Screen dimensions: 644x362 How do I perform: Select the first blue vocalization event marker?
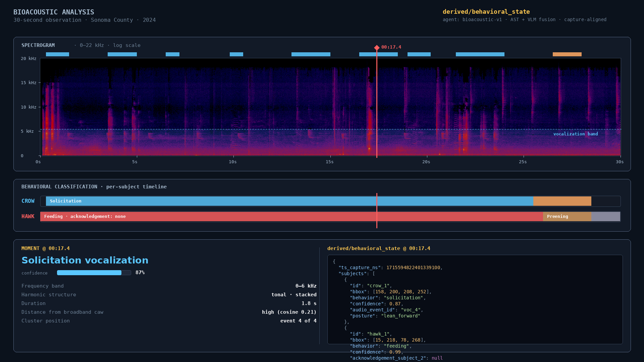pyautogui.click(x=57, y=54)
